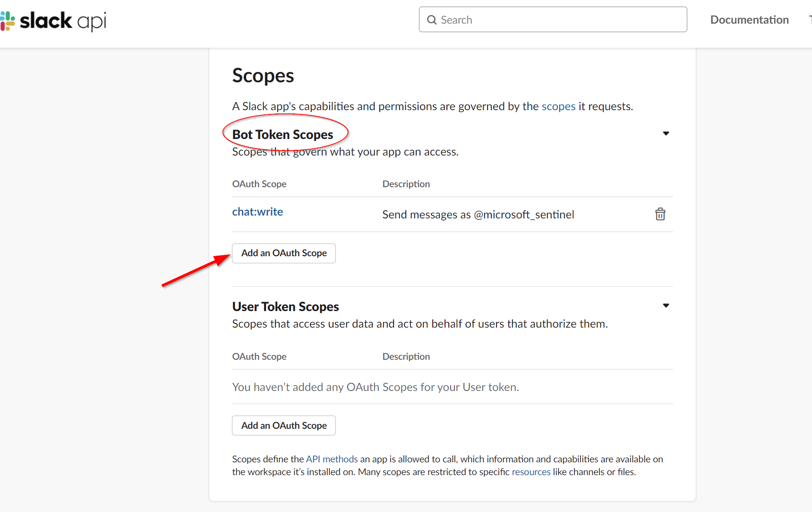Focus the Search input field
The image size is (812, 512).
click(553, 19)
